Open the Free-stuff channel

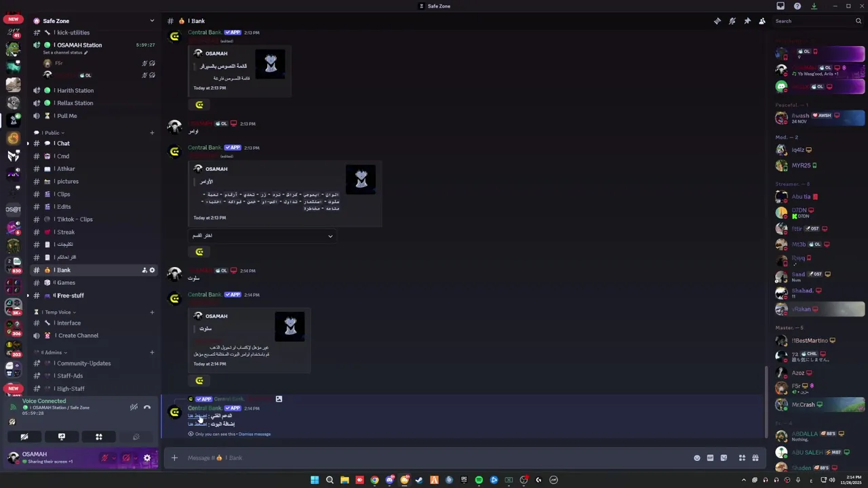pos(94,296)
